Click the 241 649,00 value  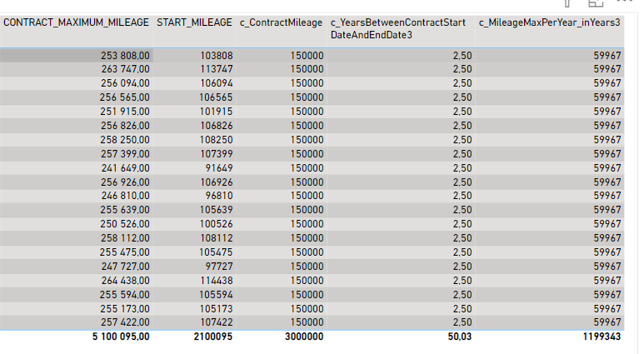tap(126, 168)
